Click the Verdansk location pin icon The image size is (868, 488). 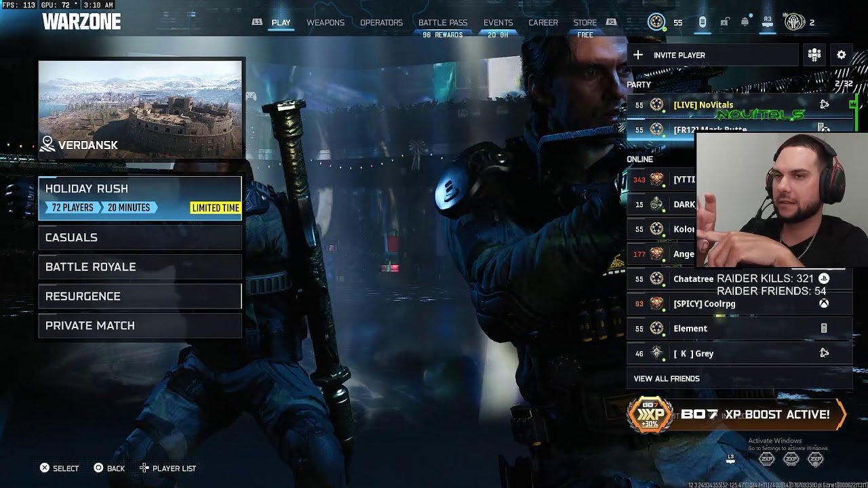coord(47,144)
